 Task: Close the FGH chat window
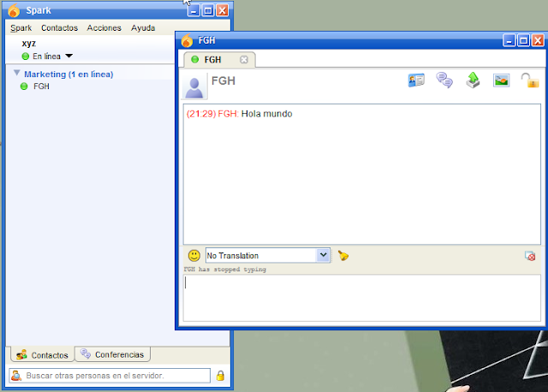[x=538, y=40]
